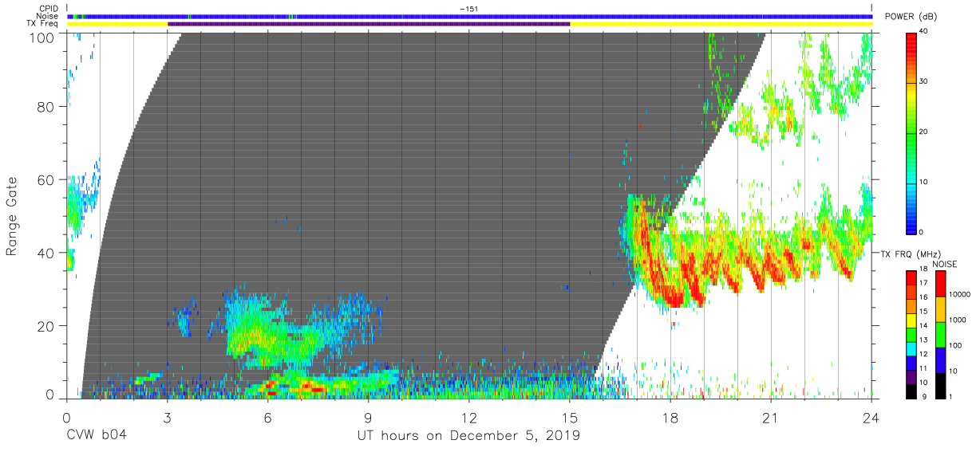980x452 pixels.
Task: Click the blue Noise bar at the top
Action: (x=469, y=16)
